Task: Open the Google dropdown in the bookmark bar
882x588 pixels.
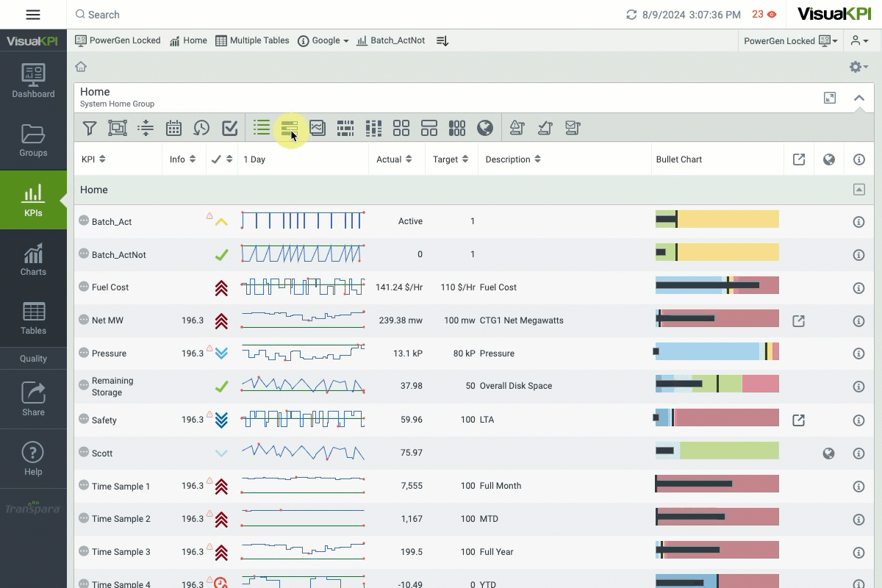Action: (323, 40)
